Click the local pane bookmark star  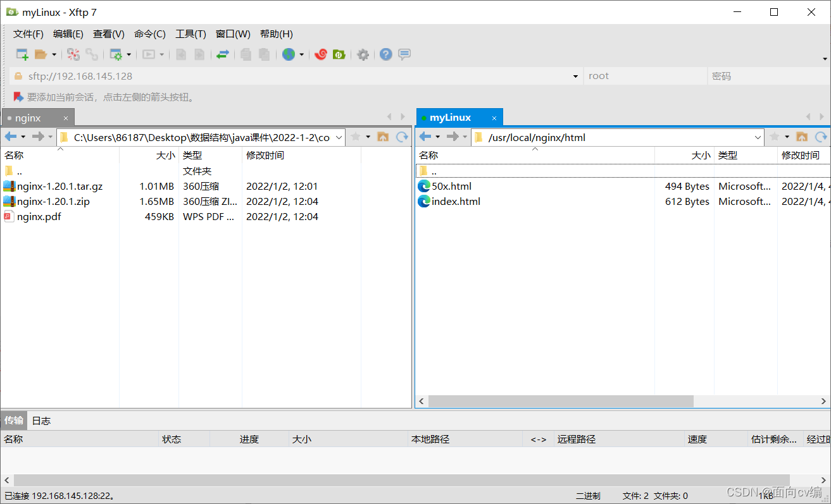click(355, 137)
